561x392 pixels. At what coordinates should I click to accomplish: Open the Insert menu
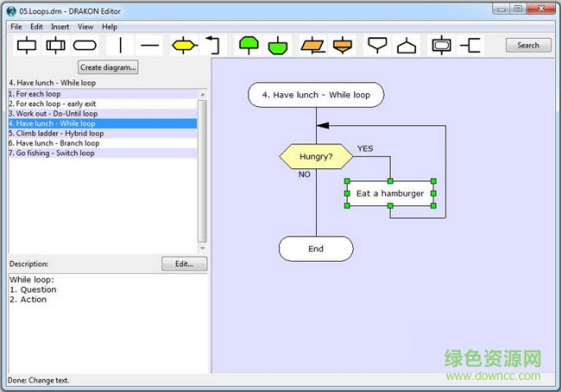60,27
